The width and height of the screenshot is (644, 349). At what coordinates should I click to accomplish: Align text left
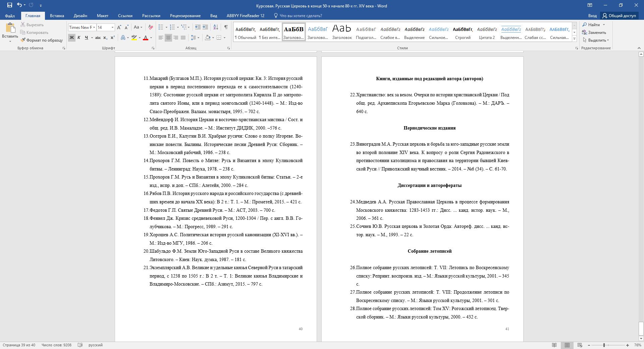coord(161,38)
